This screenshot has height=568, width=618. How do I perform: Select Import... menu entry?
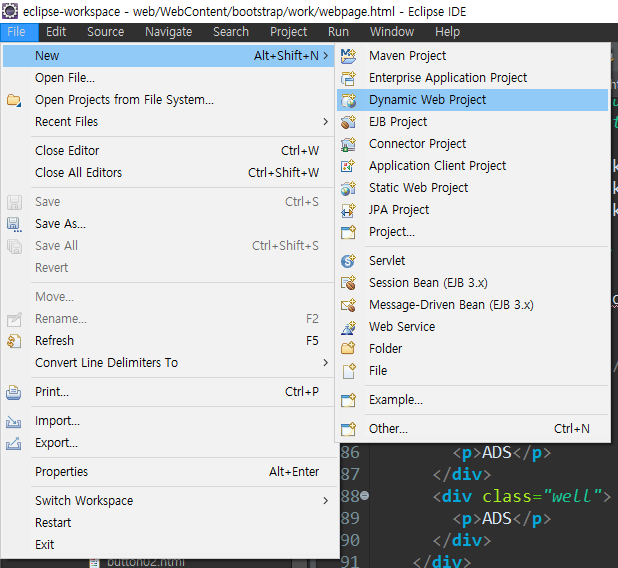[168, 421]
